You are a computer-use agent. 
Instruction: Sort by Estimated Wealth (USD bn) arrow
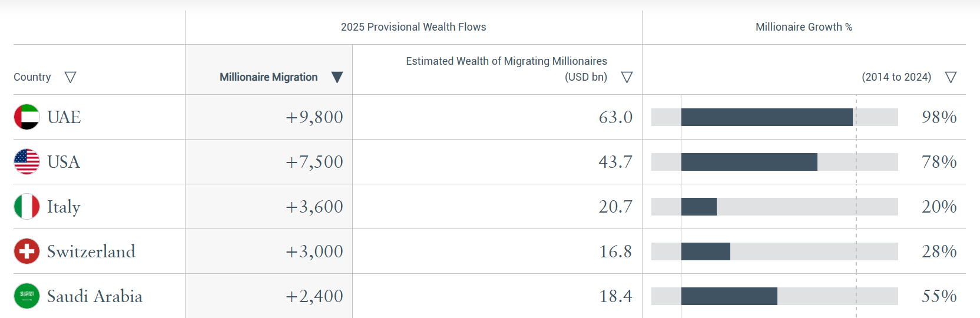tap(627, 77)
